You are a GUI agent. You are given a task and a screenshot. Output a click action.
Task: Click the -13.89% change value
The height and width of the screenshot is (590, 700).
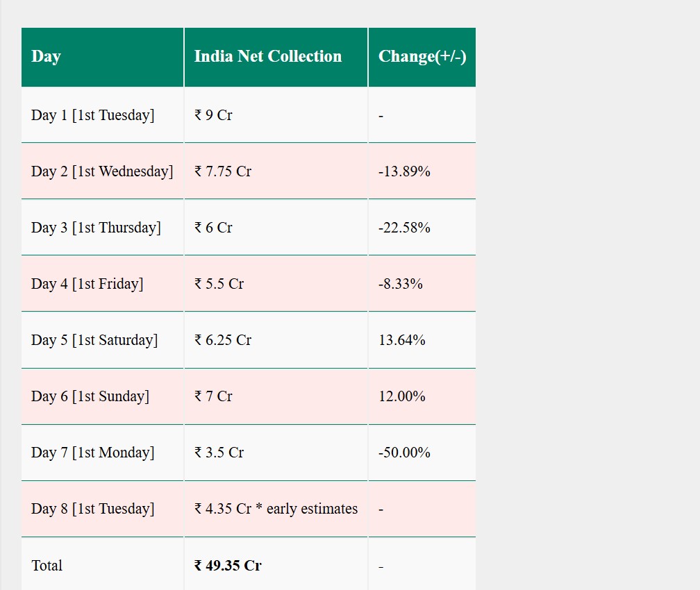coord(404,171)
